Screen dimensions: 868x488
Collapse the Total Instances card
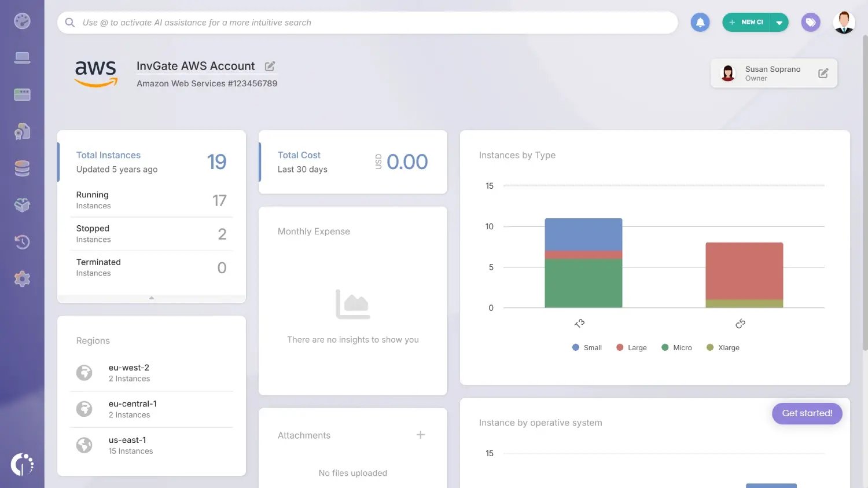[151, 299]
